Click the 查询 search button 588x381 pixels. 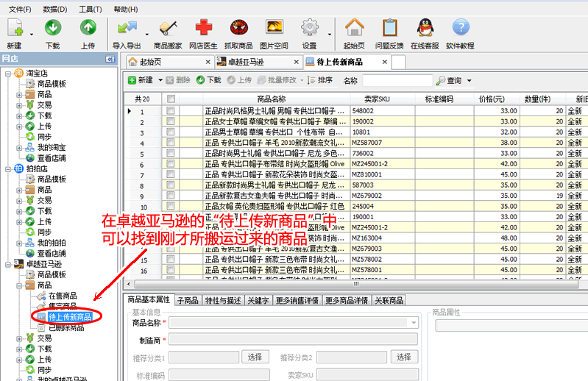[x=449, y=81]
